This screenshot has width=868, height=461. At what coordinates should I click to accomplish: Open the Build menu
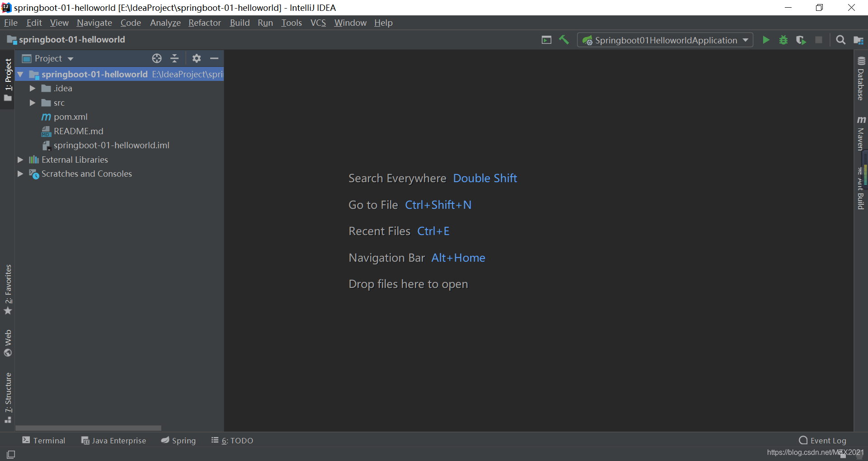(240, 23)
